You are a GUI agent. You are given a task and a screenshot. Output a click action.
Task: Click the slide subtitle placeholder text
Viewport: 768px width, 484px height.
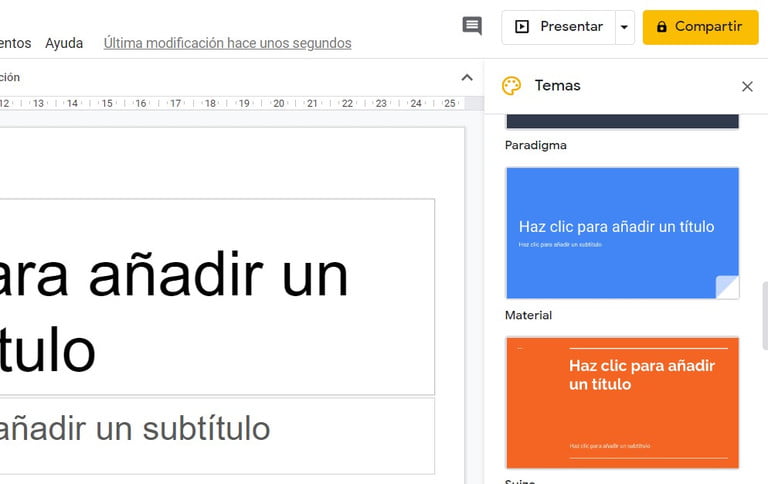[x=135, y=429]
